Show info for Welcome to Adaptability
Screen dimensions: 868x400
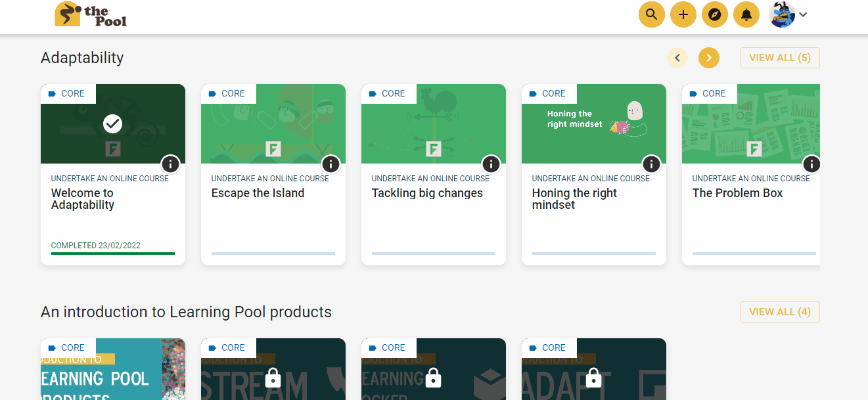tap(170, 164)
